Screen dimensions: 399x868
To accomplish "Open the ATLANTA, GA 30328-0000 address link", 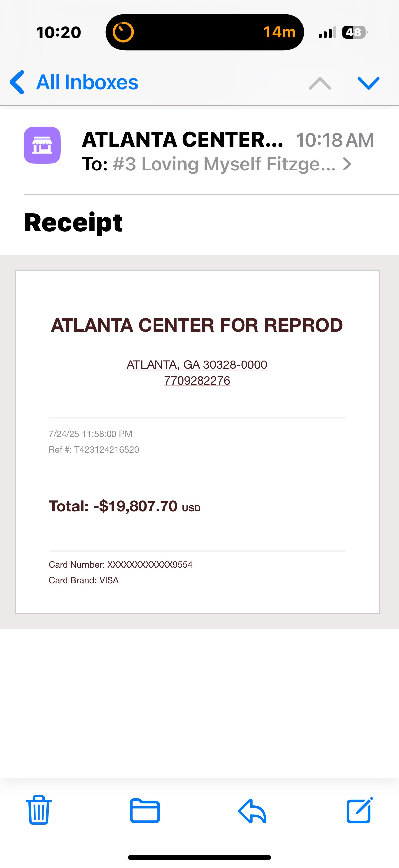I will pyautogui.click(x=197, y=364).
